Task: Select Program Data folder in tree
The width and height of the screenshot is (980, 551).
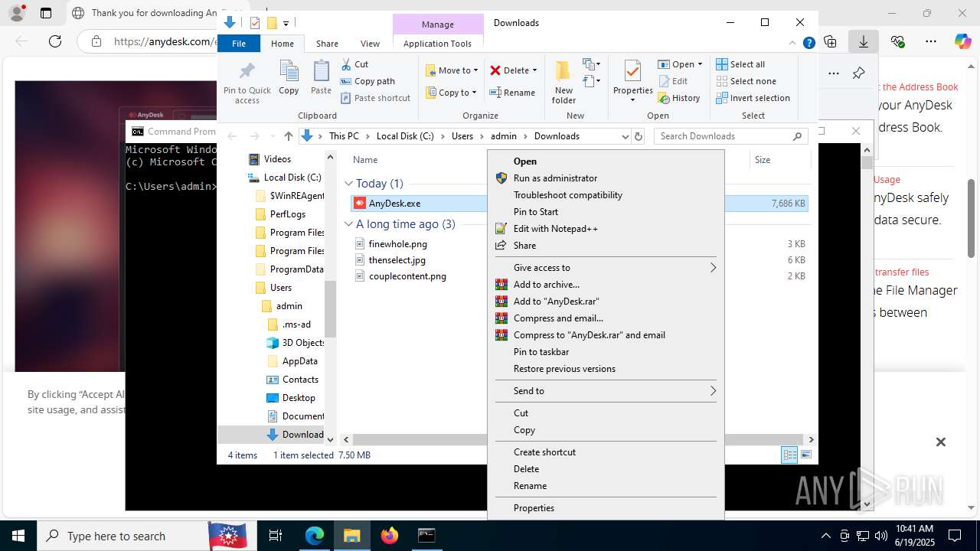Action: (296, 269)
